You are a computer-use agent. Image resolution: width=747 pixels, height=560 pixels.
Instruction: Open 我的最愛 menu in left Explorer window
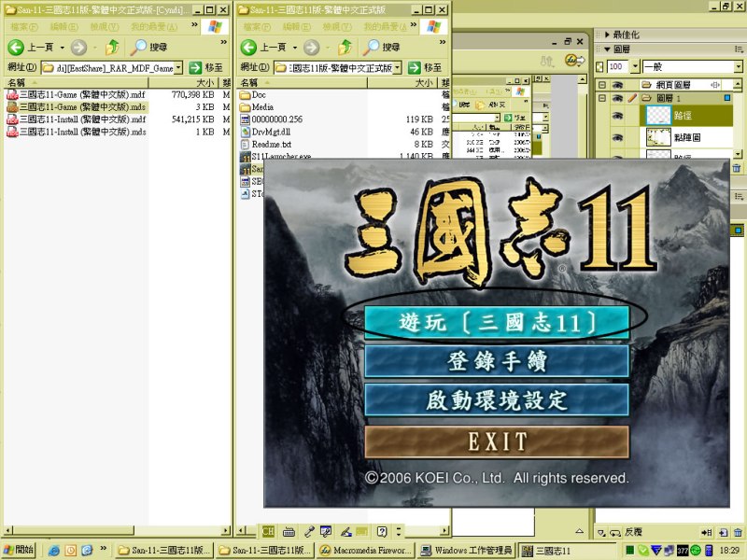154,27
